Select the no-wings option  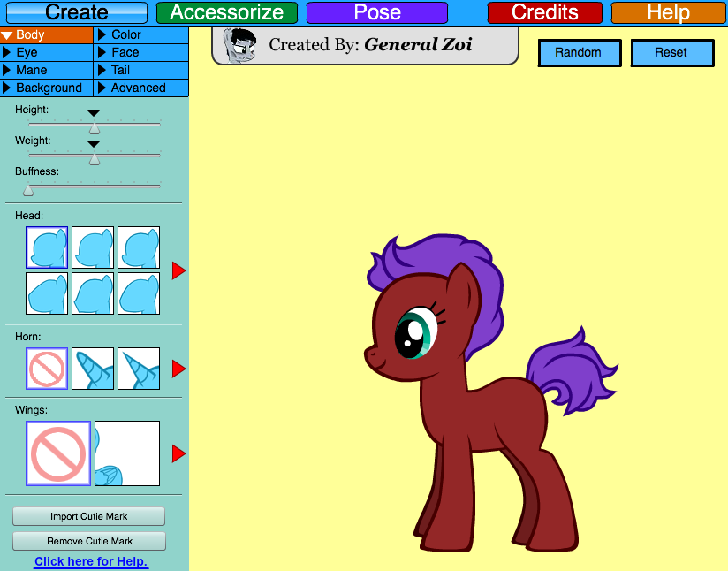(58, 453)
